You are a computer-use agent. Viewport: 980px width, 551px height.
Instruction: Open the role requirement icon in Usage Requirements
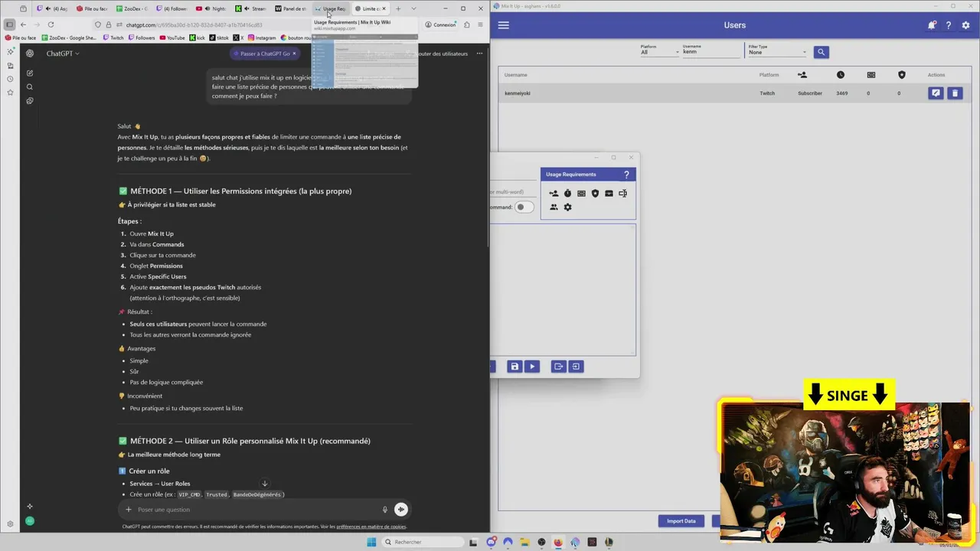(x=554, y=194)
